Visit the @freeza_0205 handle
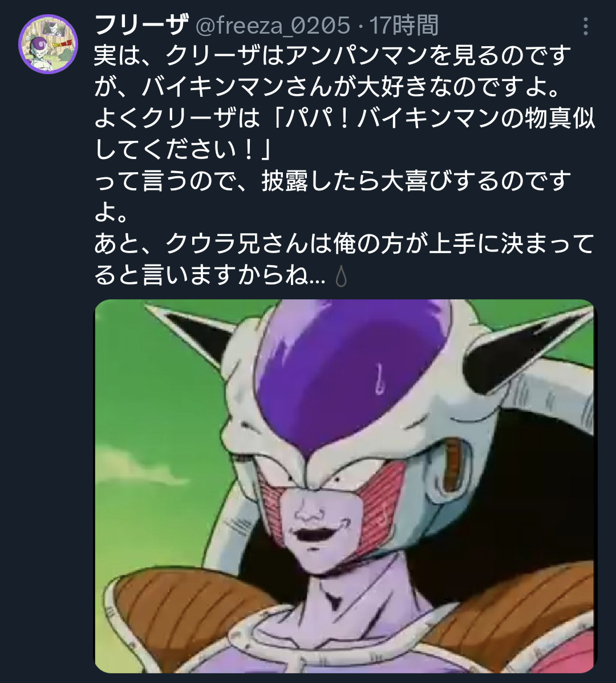 click(x=273, y=25)
